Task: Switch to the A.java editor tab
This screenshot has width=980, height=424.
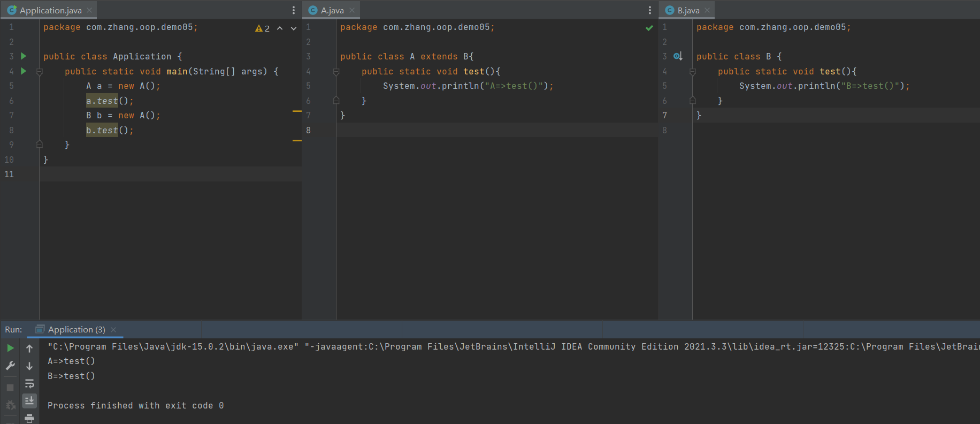Action: (332, 10)
